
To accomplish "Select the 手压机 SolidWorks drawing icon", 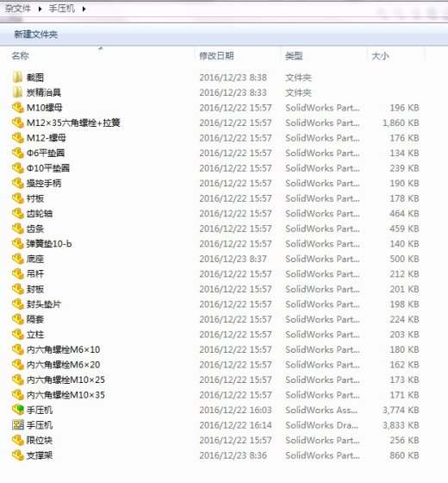I will (18, 424).
